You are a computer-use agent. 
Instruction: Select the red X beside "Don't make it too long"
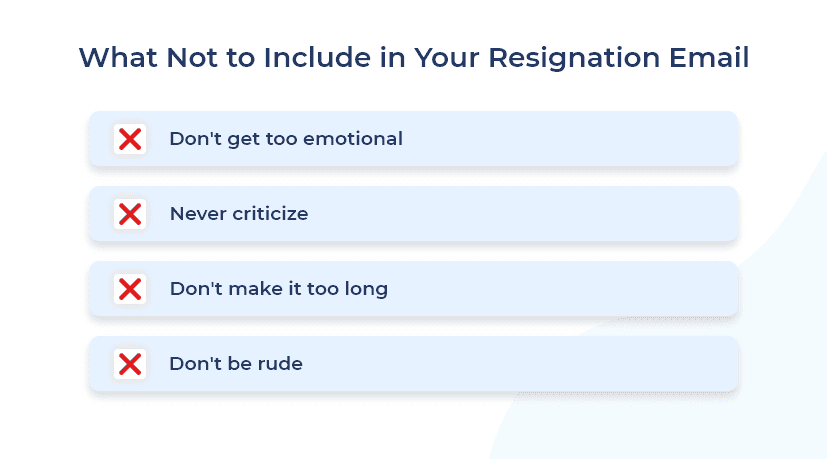[x=129, y=289]
